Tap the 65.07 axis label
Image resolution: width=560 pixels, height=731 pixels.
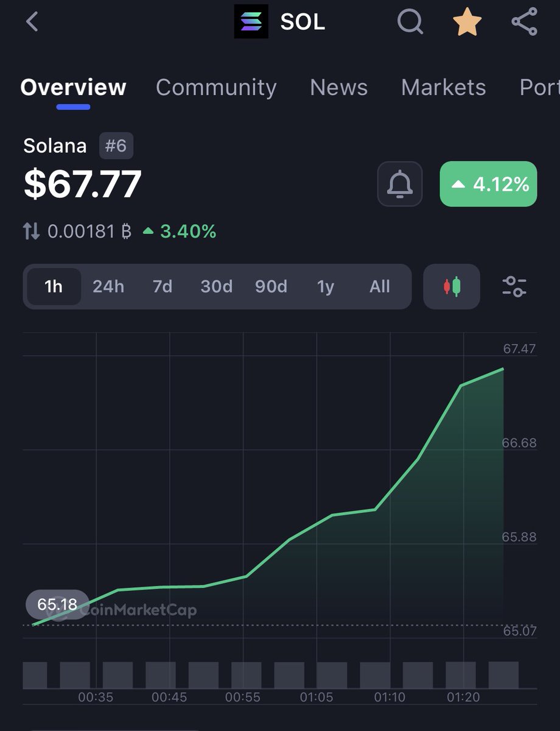pos(519,631)
